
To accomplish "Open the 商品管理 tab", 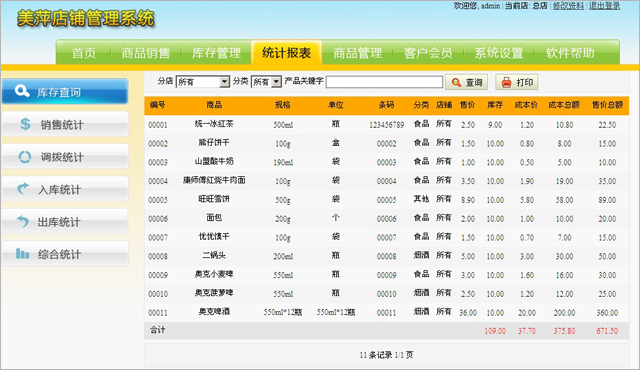I will click(358, 53).
